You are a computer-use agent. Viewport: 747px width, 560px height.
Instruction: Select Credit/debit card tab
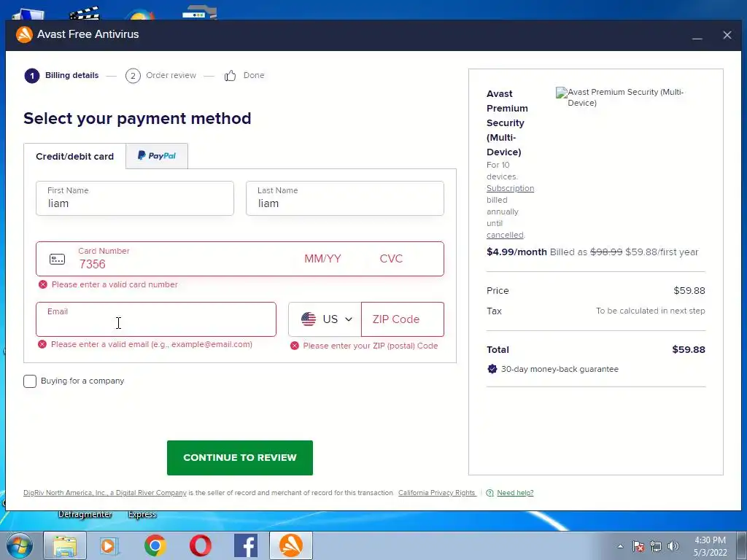point(75,156)
